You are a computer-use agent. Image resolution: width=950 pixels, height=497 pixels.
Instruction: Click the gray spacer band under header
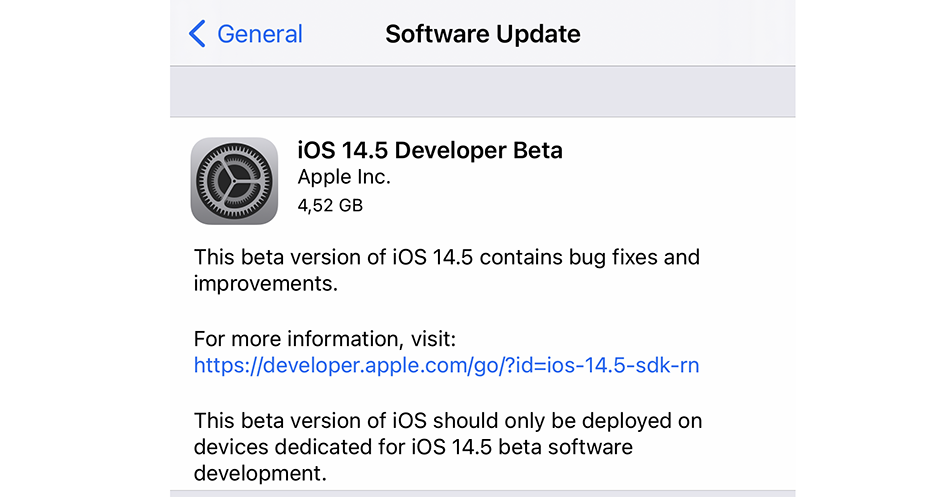(x=483, y=92)
